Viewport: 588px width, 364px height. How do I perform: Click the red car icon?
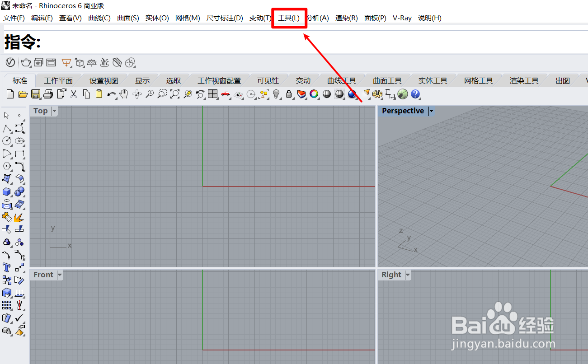coord(226,94)
